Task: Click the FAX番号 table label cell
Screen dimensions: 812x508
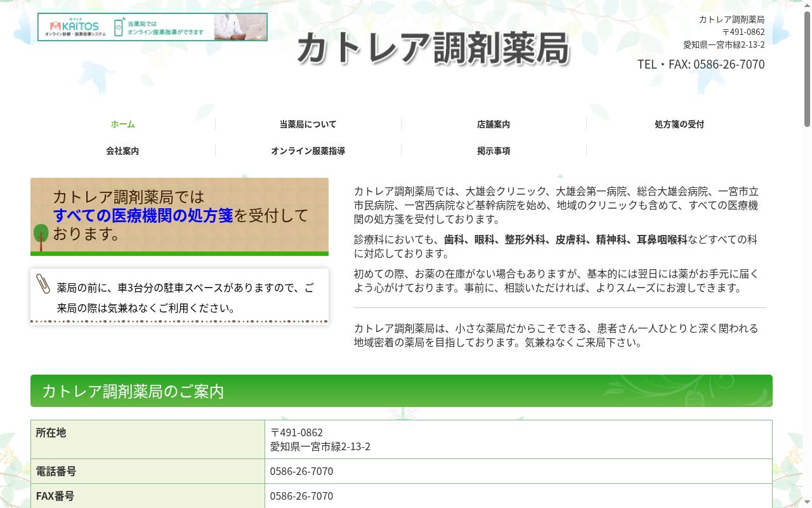Action: coord(148,496)
